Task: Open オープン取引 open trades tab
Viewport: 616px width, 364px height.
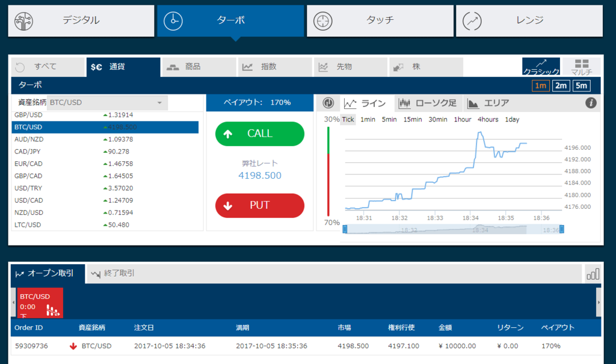Action: 48,274
